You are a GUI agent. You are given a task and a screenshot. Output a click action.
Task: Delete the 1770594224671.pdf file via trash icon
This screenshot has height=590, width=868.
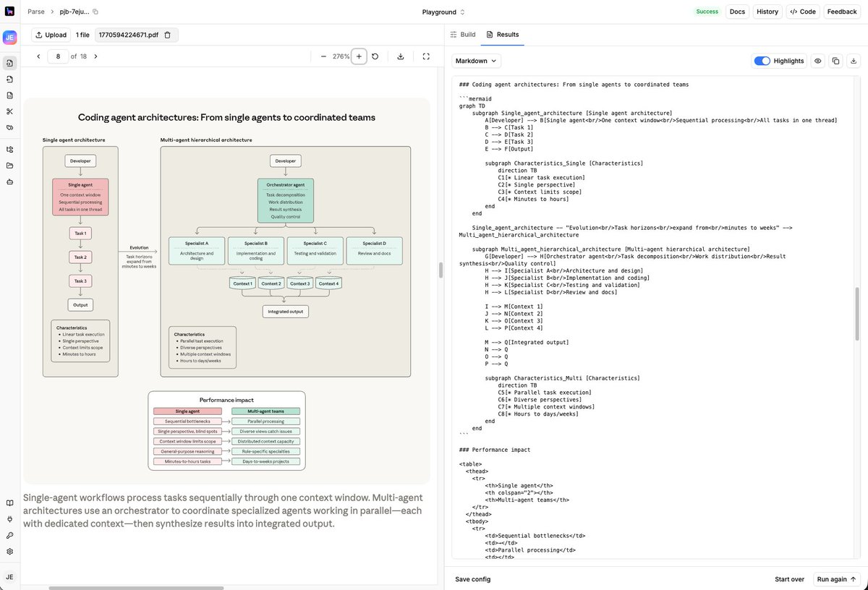pyautogui.click(x=168, y=35)
